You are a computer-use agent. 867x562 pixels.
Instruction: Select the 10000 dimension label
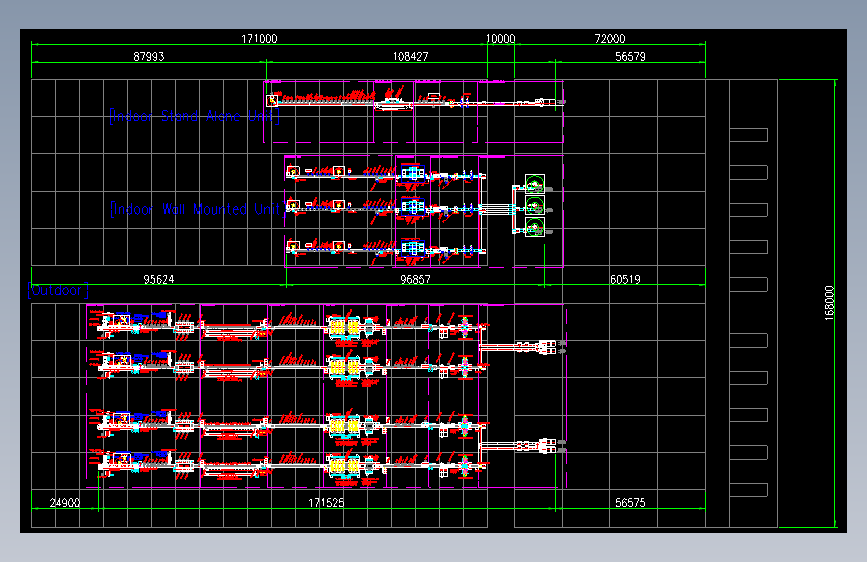pos(500,39)
